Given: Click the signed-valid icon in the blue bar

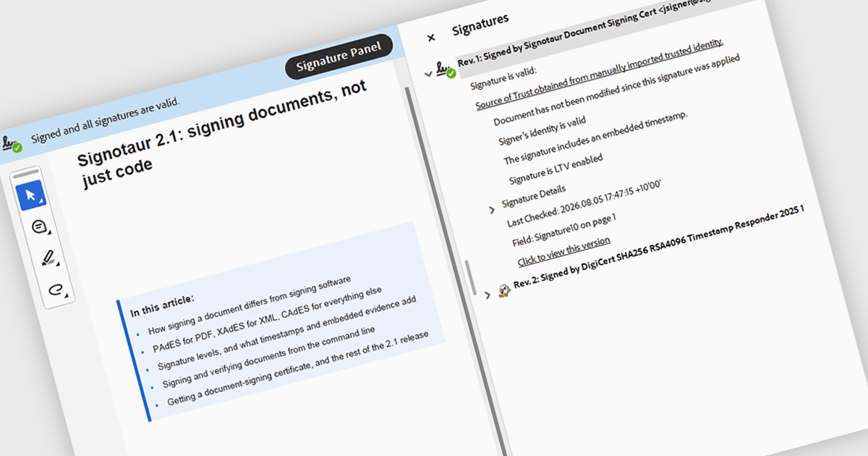Looking at the screenshot, I should [x=11, y=143].
